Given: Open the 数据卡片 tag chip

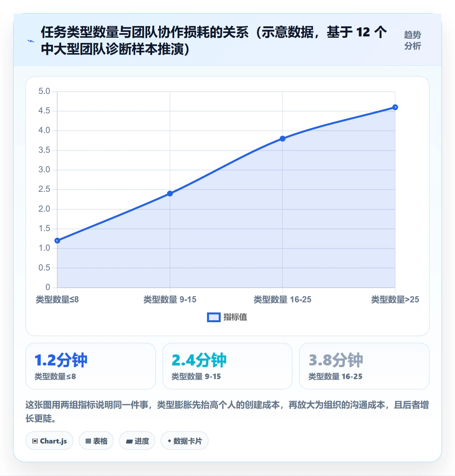Looking at the screenshot, I should pos(185,441).
